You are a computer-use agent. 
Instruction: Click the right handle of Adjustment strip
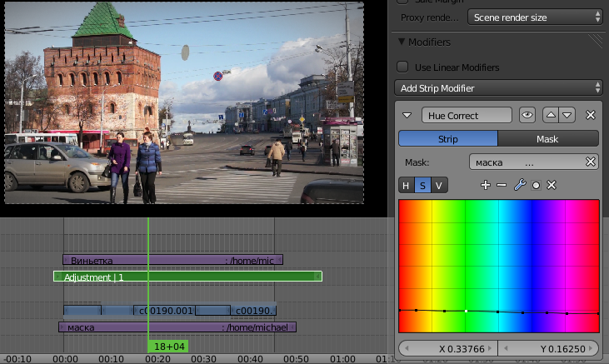point(317,277)
